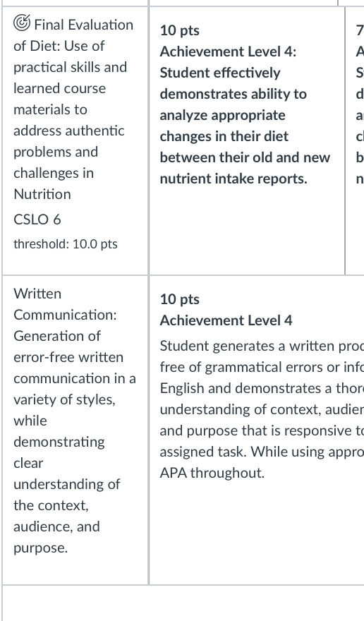Click the CSLO 6 outcome label

[x=37, y=219]
